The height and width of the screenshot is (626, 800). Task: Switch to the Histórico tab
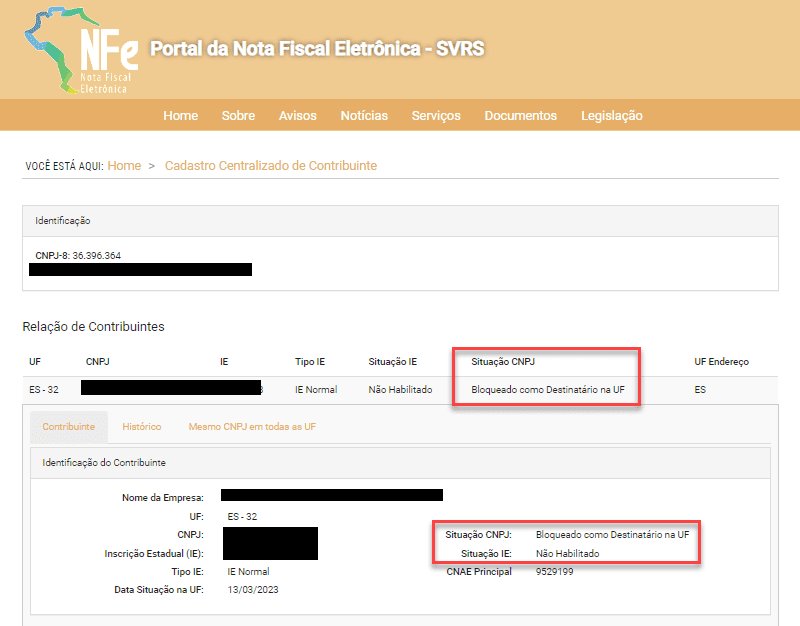pyautogui.click(x=142, y=427)
